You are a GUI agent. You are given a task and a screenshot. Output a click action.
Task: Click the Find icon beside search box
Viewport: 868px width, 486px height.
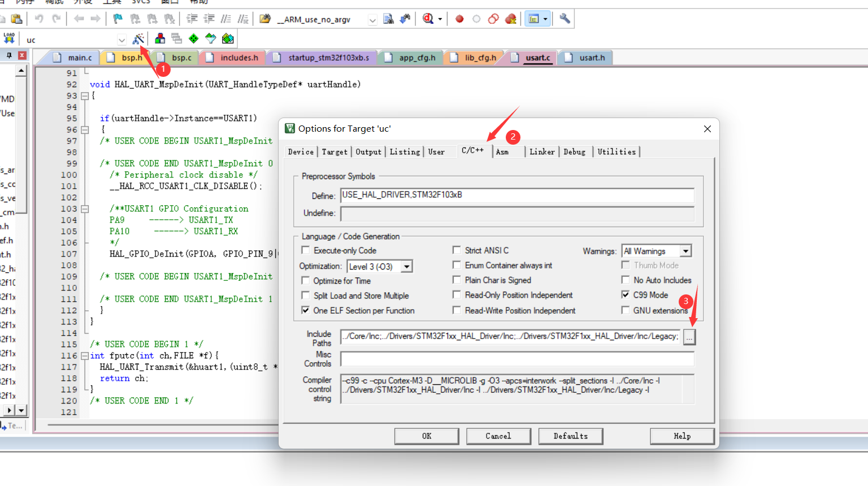[x=388, y=19]
